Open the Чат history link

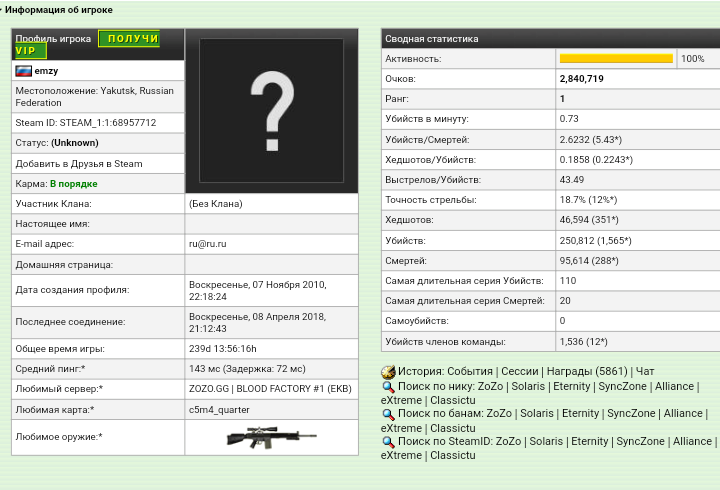click(645, 371)
